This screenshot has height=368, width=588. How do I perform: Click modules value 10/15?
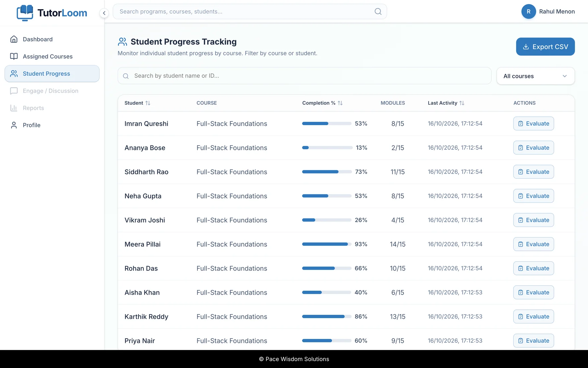[x=398, y=268]
